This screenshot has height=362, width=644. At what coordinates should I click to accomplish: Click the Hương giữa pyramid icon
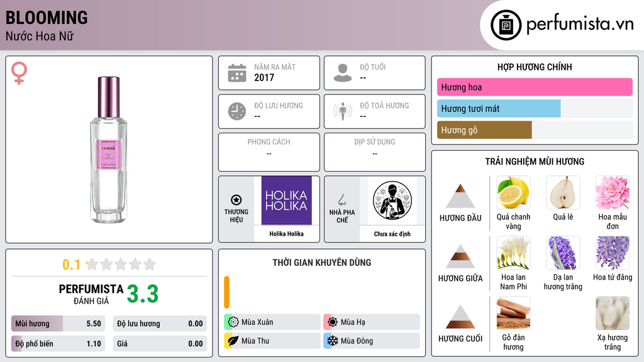pyautogui.click(x=460, y=256)
